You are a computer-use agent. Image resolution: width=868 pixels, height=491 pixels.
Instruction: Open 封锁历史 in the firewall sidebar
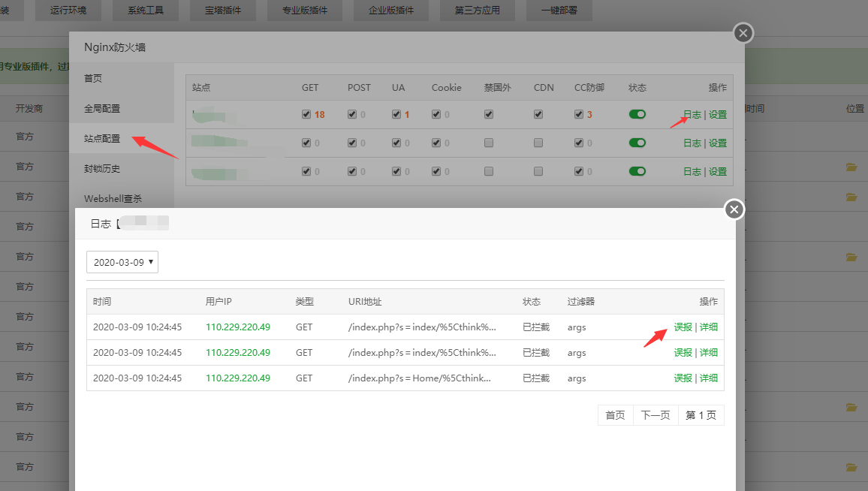pyautogui.click(x=102, y=169)
